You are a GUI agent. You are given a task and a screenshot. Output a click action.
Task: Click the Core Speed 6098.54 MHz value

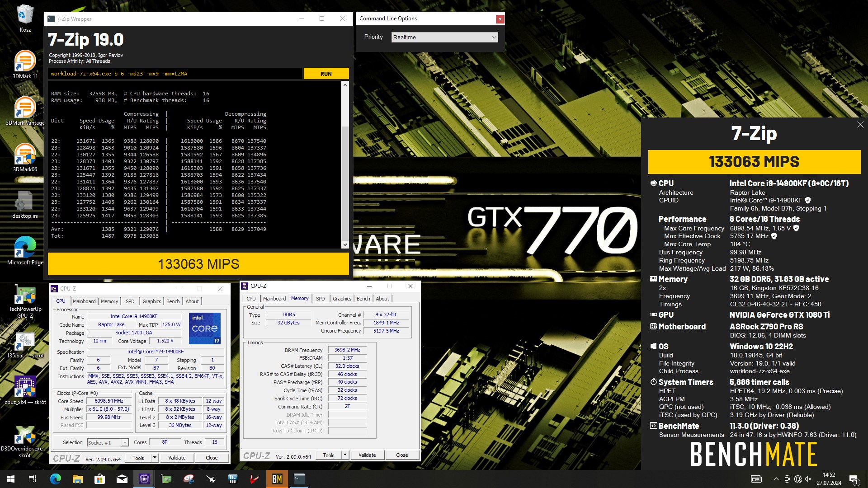pos(109,401)
